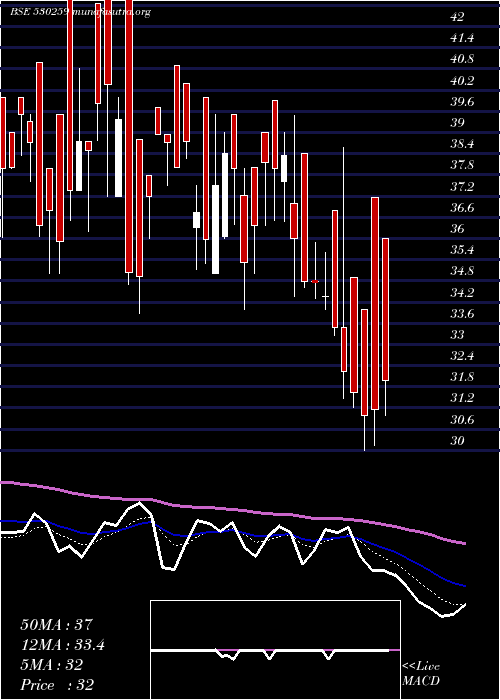Click the price label 31.8

click(x=462, y=377)
